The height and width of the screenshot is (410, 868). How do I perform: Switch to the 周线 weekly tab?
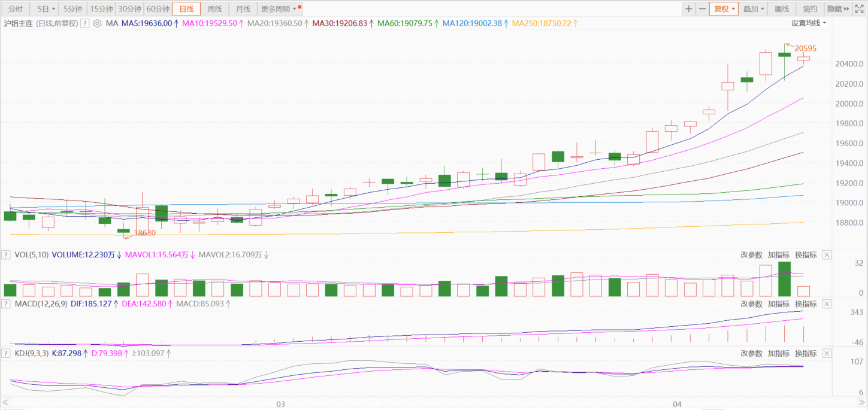214,9
